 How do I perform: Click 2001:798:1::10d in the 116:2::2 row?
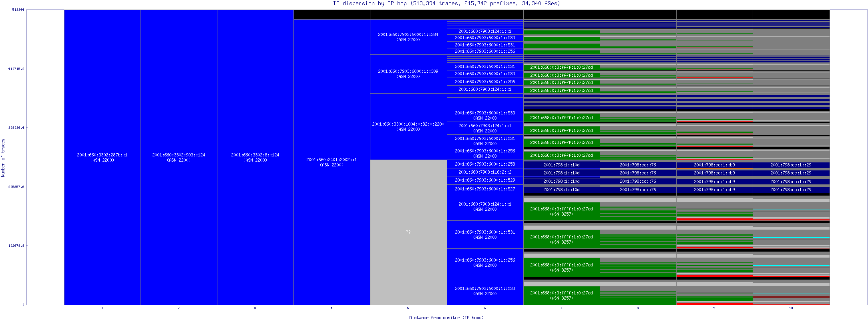pos(561,173)
